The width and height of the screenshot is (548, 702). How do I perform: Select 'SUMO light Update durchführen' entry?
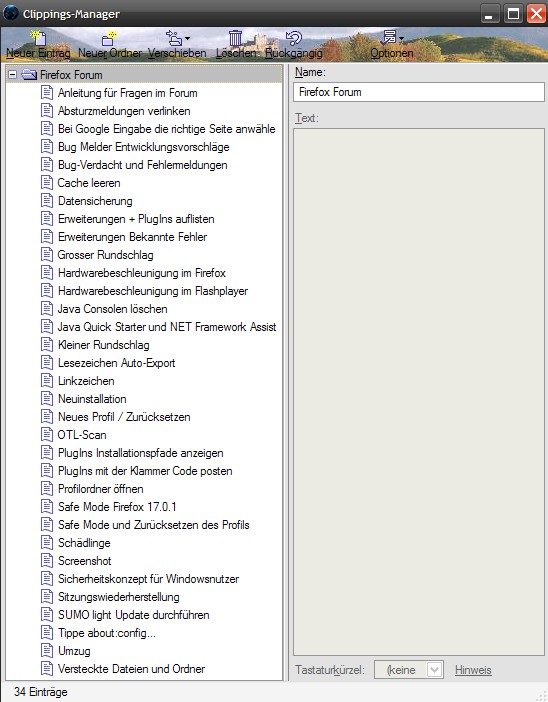click(133, 615)
